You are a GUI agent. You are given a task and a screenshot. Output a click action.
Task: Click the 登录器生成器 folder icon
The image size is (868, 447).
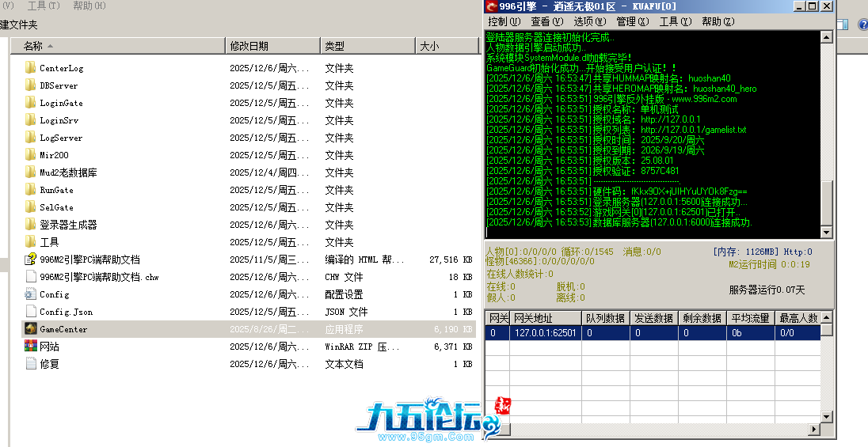pos(31,225)
